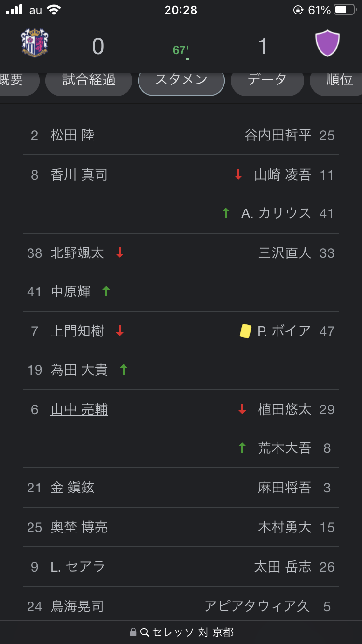
Task: Tap red down arrow beside 北野颯太
Action: point(120,253)
